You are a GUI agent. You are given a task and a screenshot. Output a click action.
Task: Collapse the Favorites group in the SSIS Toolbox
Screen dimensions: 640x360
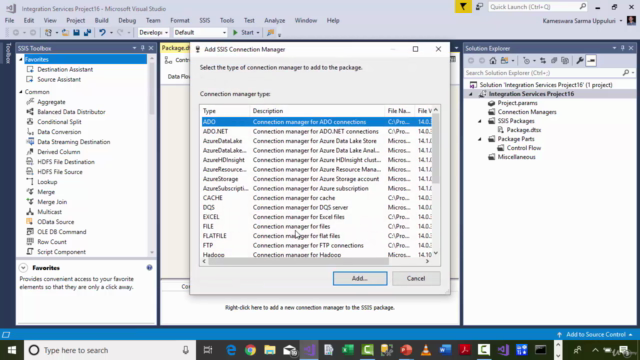tap(21, 60)
